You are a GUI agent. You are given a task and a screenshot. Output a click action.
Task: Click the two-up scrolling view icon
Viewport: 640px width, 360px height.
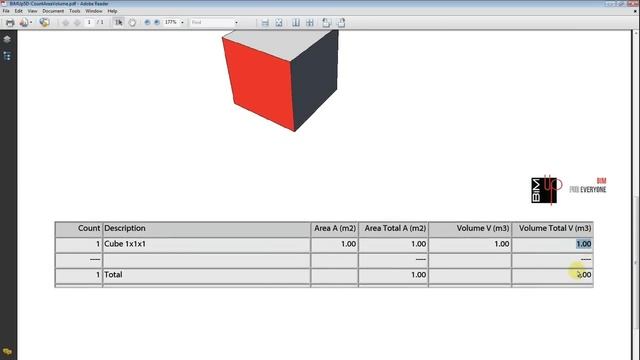click(x=310, y=23)
